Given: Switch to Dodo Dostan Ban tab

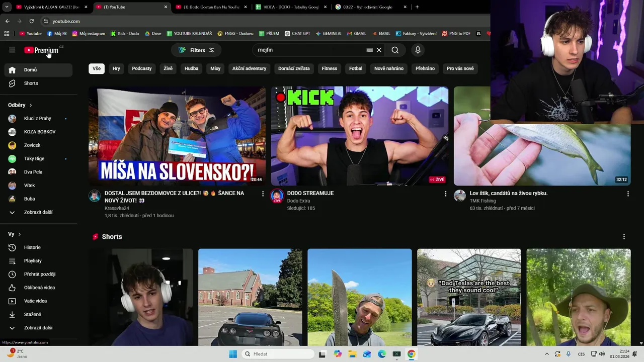Looking at the screenshot, I should tap(211, 7).
